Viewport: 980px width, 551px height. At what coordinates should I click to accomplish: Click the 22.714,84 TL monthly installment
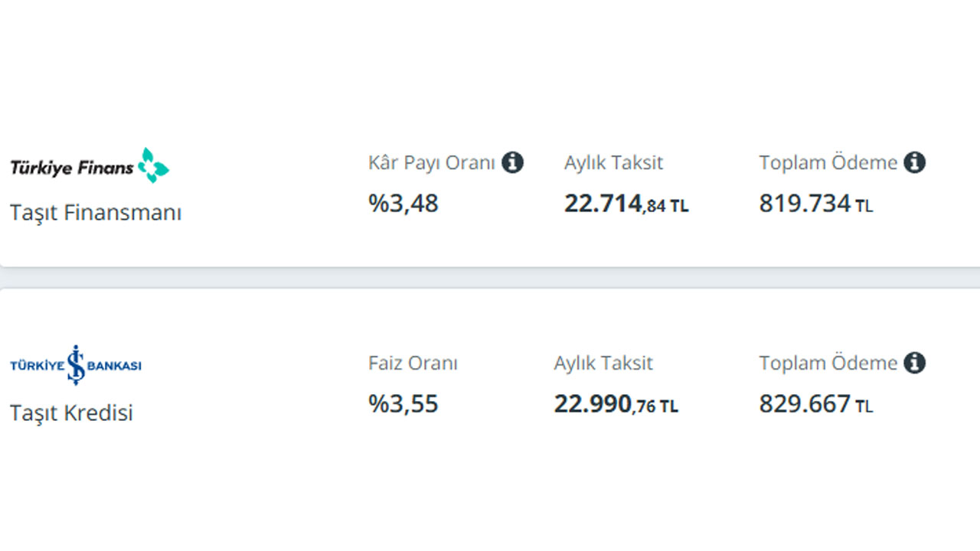coord(626,204)
